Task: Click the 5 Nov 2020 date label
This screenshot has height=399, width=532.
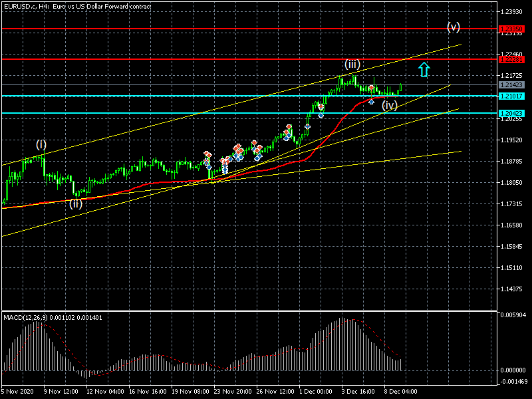Action: tap(17, 392)
